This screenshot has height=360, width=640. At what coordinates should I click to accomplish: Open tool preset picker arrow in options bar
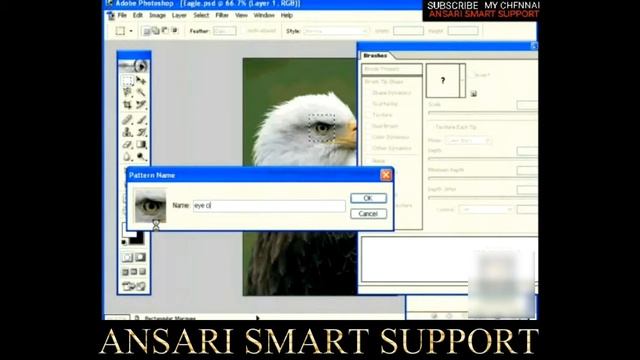click(131, 31)
